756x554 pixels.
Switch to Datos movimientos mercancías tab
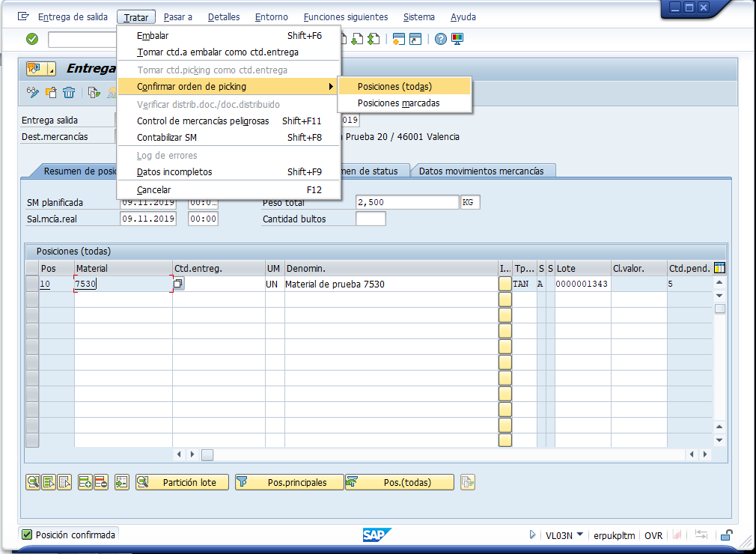click(484, 171)
